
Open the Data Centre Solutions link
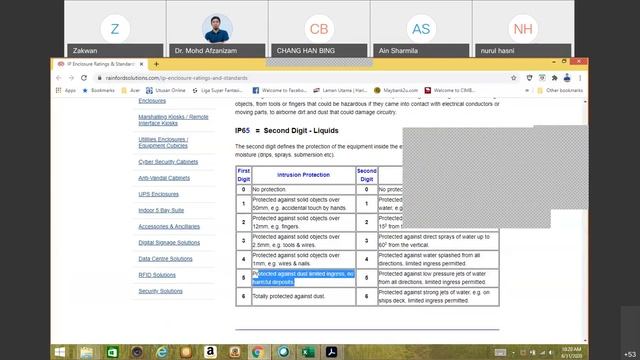165,259
